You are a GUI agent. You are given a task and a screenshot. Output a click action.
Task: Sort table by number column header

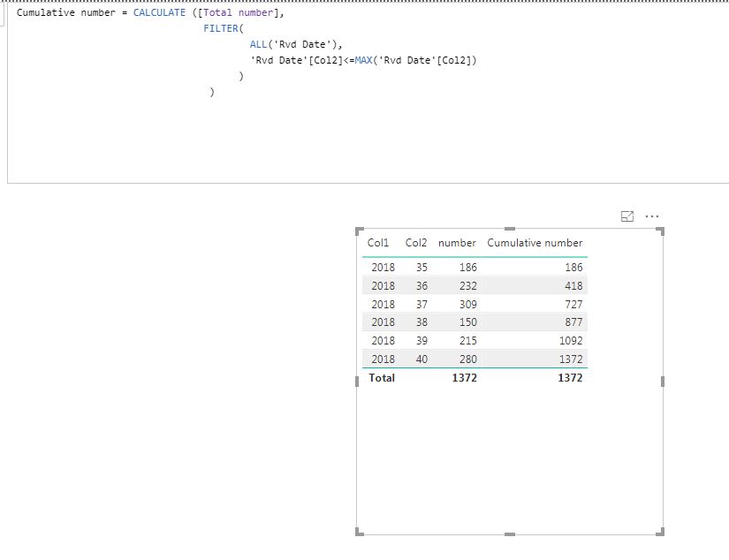click(x=457, y=243)
